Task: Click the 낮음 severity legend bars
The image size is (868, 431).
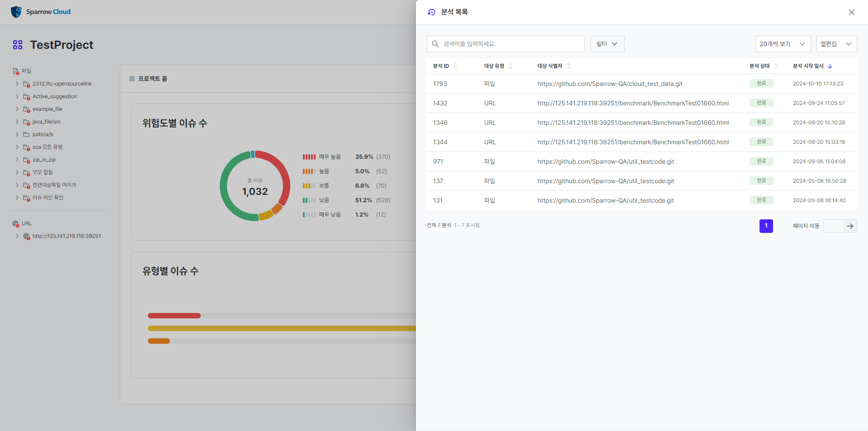Action: click(x=309, y=200)
